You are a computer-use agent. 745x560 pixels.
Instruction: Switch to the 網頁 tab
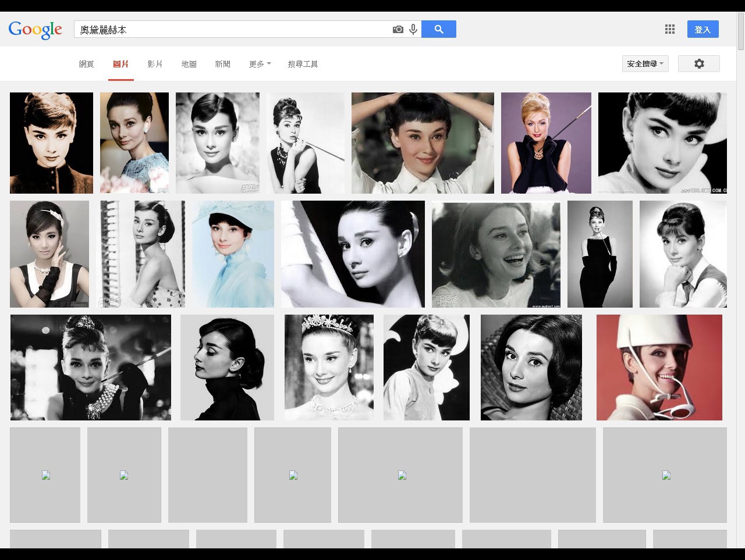pos(86,64)
